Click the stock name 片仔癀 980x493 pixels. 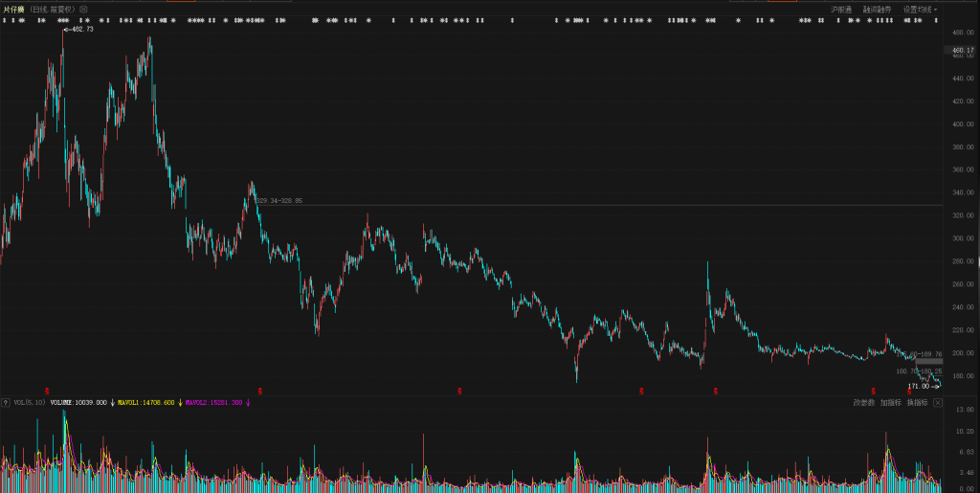(13, 9)
